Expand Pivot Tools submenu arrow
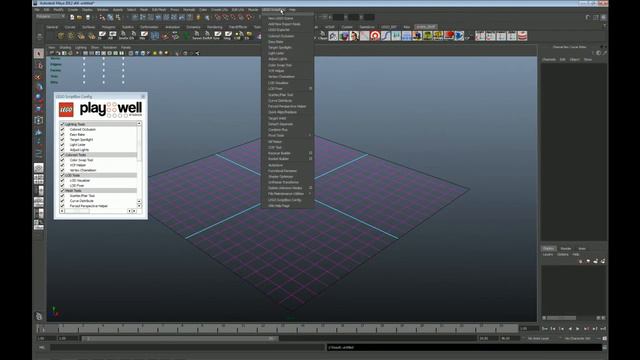This screenshot has width=640, height=360. click(x=310, y=136)
